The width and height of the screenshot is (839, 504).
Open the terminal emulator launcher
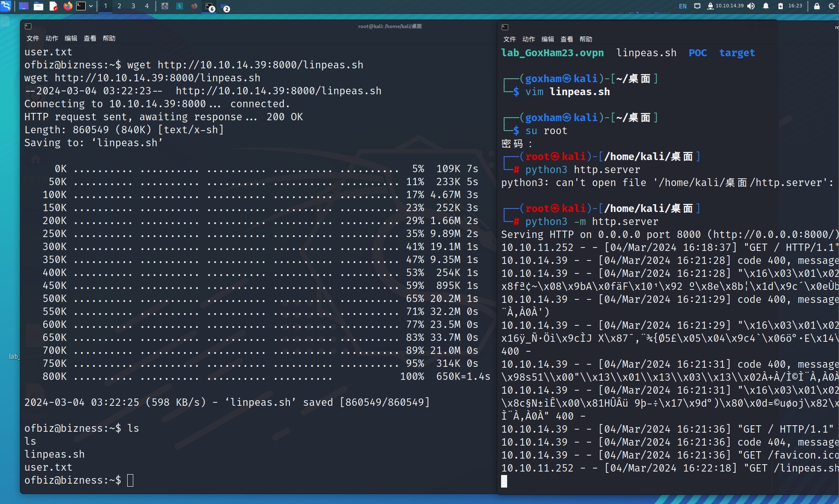(81, 6)
